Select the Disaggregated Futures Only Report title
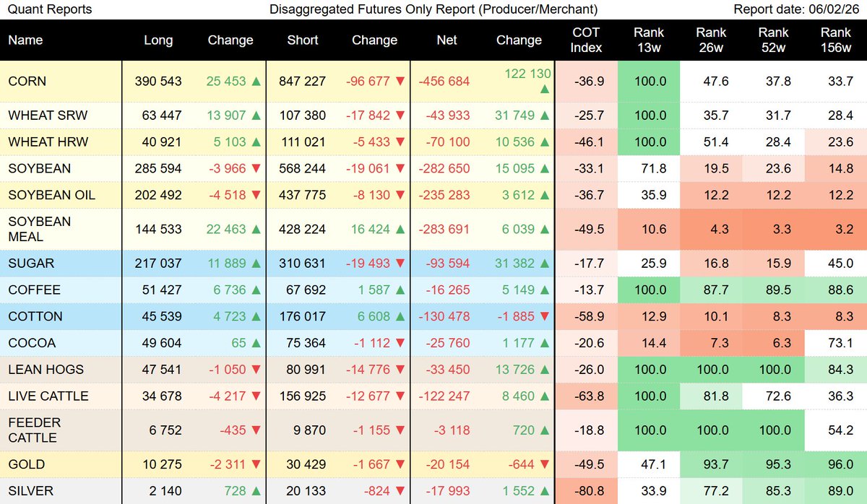Viewport: 867px width, 504px height. point(433,9)
